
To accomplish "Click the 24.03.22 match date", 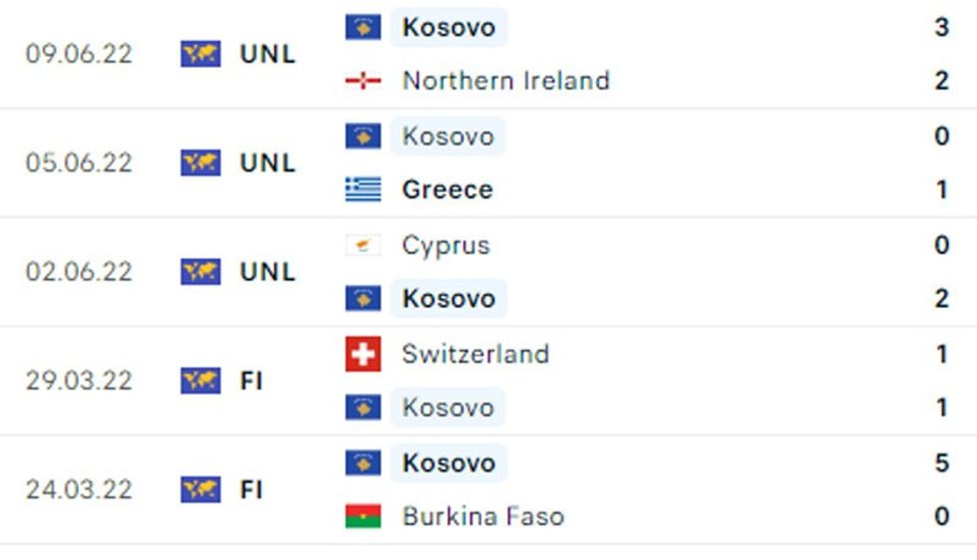I will 79,489.
